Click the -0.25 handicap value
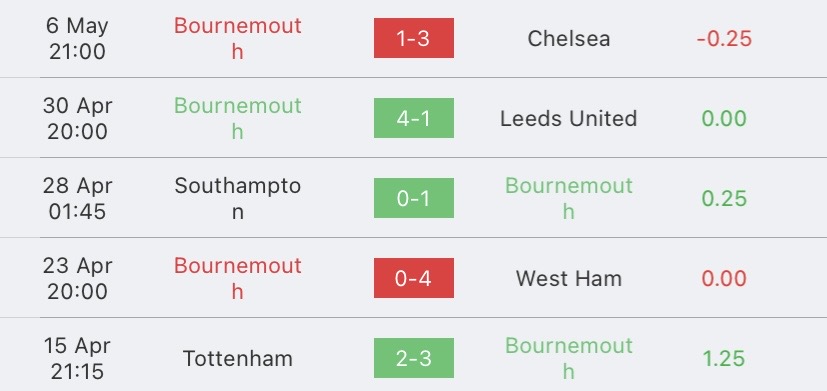827x391 pixels. 724,39
